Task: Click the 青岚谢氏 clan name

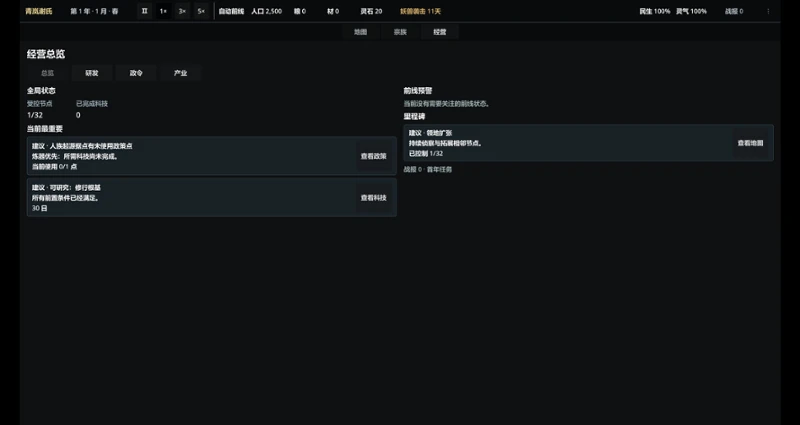Action: (x=39, y=11)
